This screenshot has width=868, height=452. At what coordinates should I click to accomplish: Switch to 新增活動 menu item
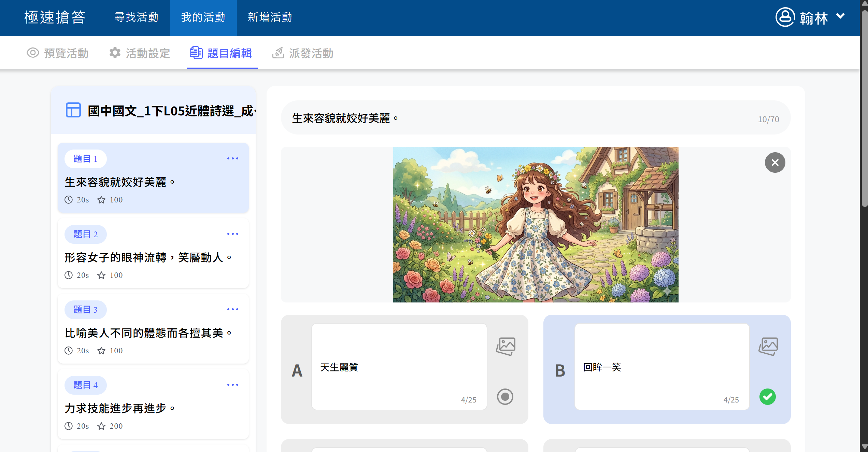(270, 17)
